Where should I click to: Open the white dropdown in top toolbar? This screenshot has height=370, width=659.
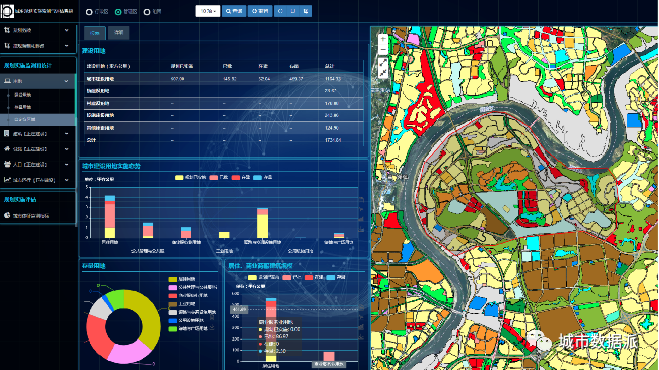coord(208,11)
